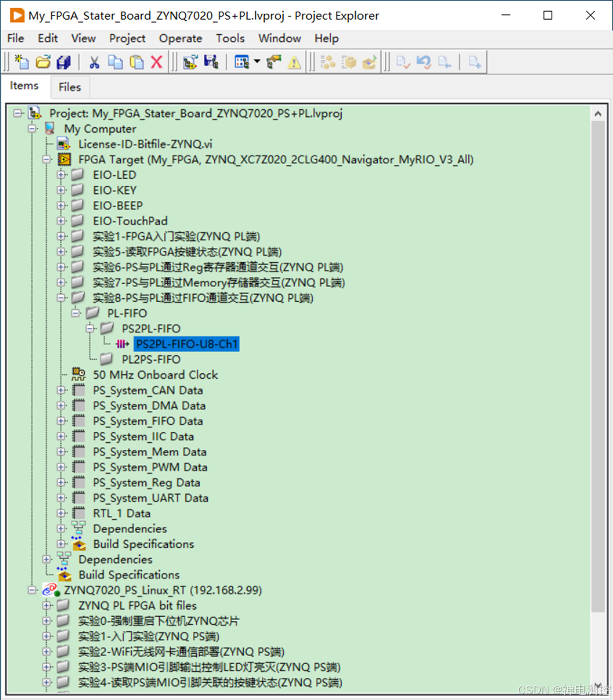Image resolution: width=613 pixels, height=700 pixels.
Task: Select RTL_1 Data item
Action: tap(122, 514)
